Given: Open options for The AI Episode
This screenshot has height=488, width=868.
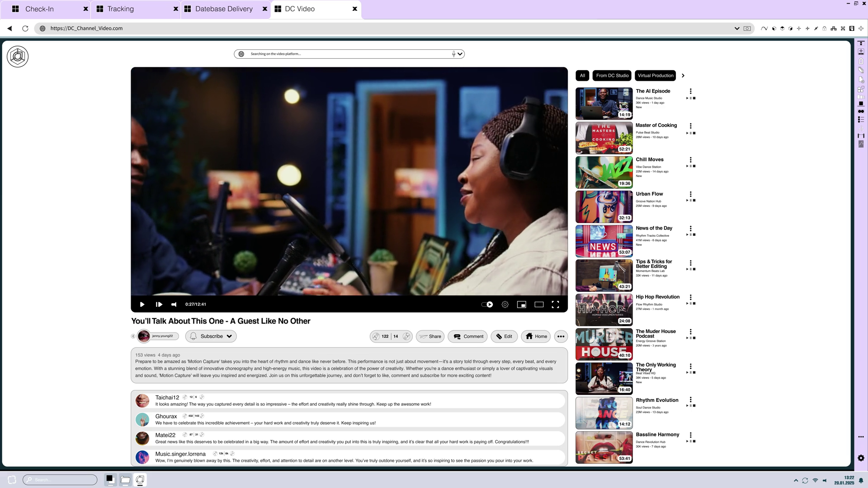Looking at the screenshot, I should 690,91.
